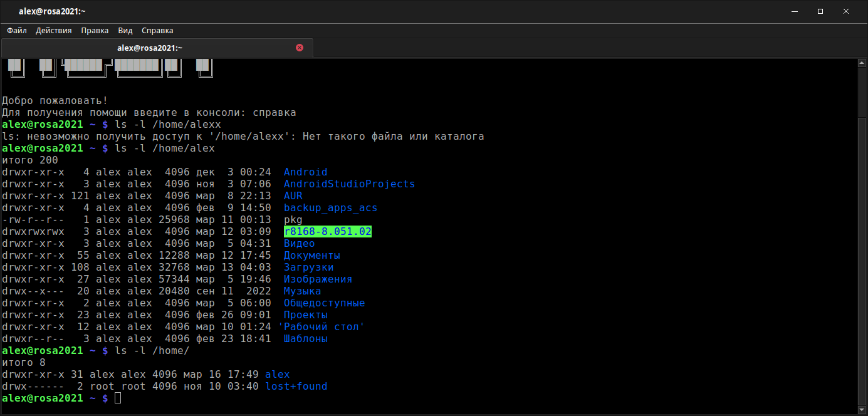Viewport: 868px width, 416px height.
Task: Click the alex entry in /home listing
Action: pyautogui.click(x=278, y=374)
